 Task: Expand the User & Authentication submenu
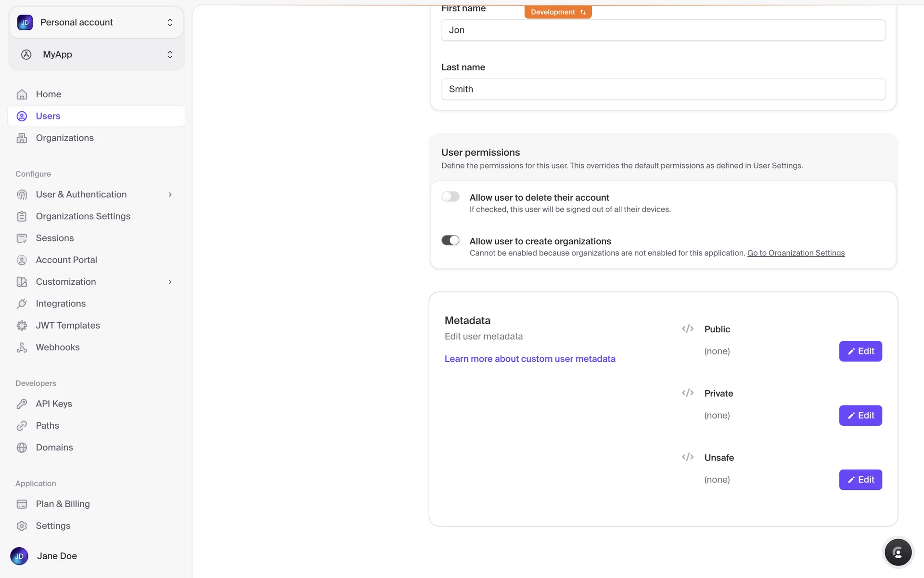pyautogui.click(x=170, y=195)
